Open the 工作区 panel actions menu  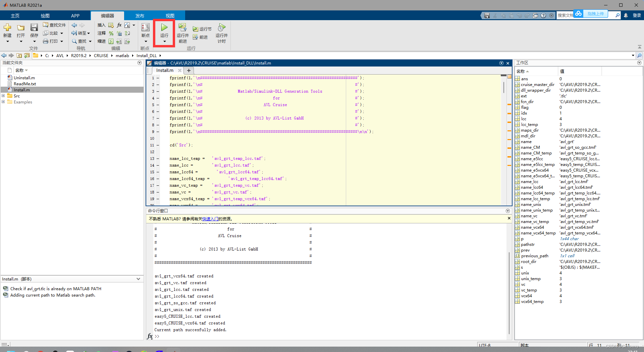point(639,63)
